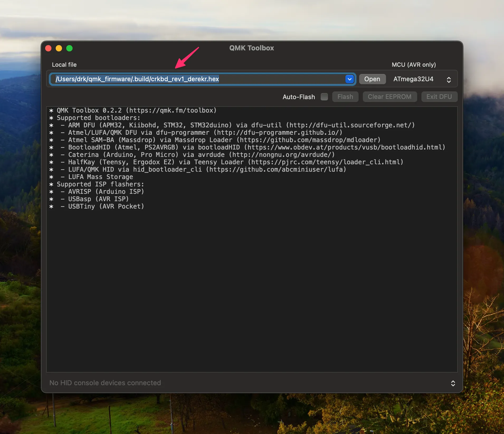This screenshot has height=434, width=504.
Task: Open the HID console device selector
Action: pyautogui.click(x=453, y=383)
